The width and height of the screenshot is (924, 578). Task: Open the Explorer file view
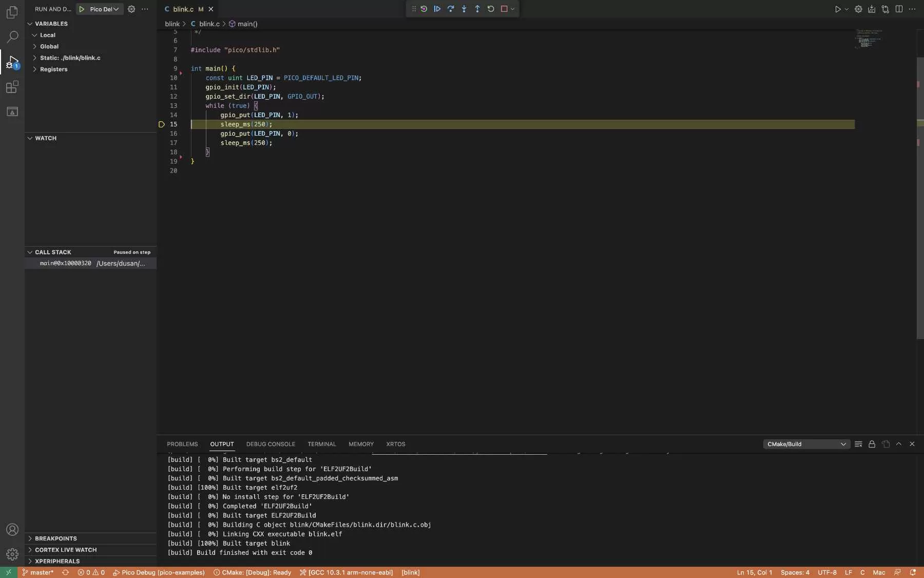pos(12,12)
